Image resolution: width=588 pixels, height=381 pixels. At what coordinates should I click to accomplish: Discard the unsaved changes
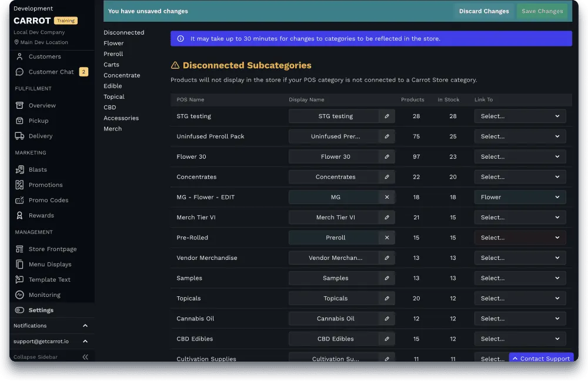pos(484,11)
